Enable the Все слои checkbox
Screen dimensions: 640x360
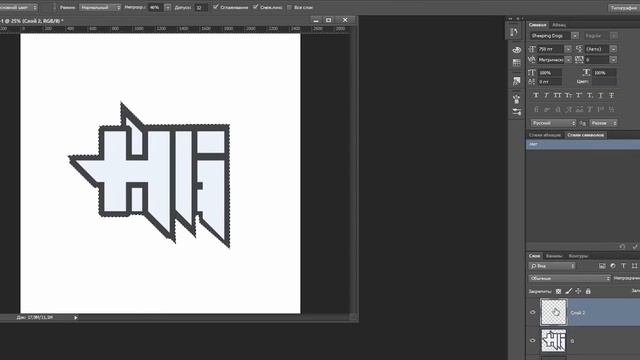point(289,7)
